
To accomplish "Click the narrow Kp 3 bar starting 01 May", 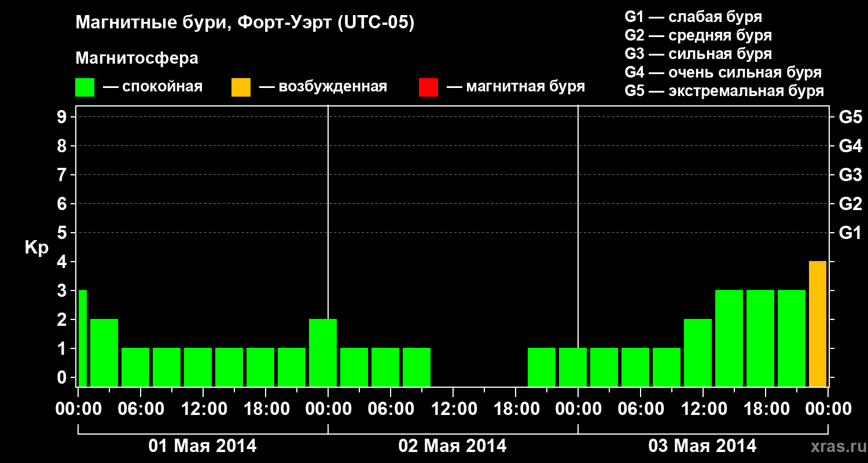I will click(83, 338).
